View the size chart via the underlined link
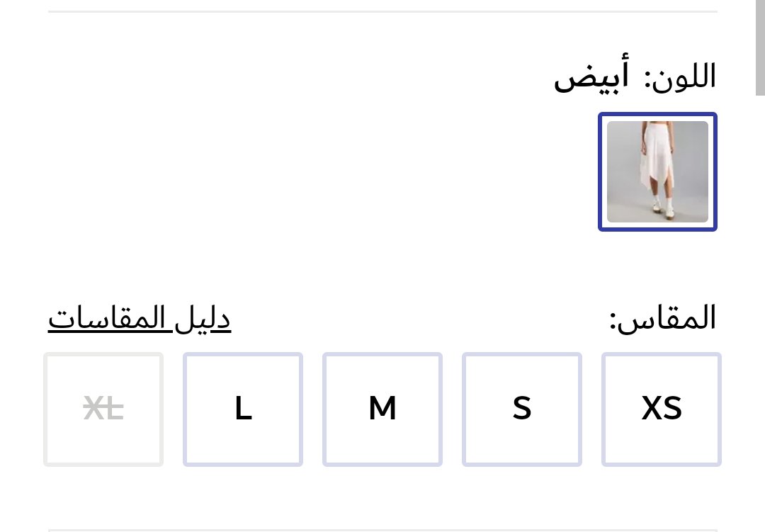Screen dimensions: 765x532 (140, 319)
